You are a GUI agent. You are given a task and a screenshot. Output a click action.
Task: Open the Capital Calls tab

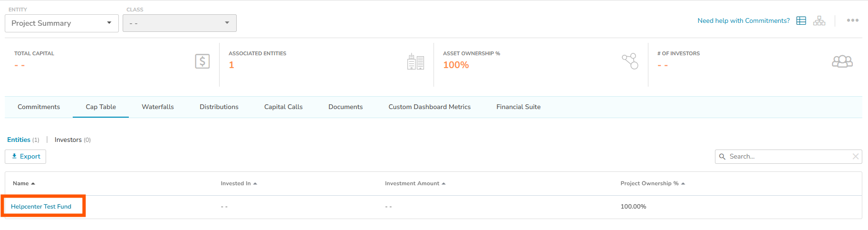pos(283,107)
